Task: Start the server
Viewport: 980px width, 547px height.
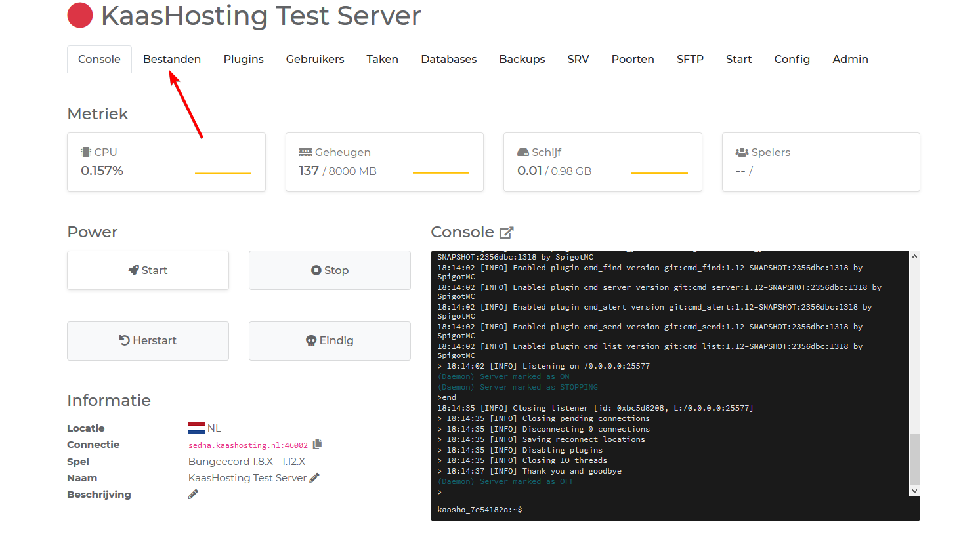Action: [148, 270]
